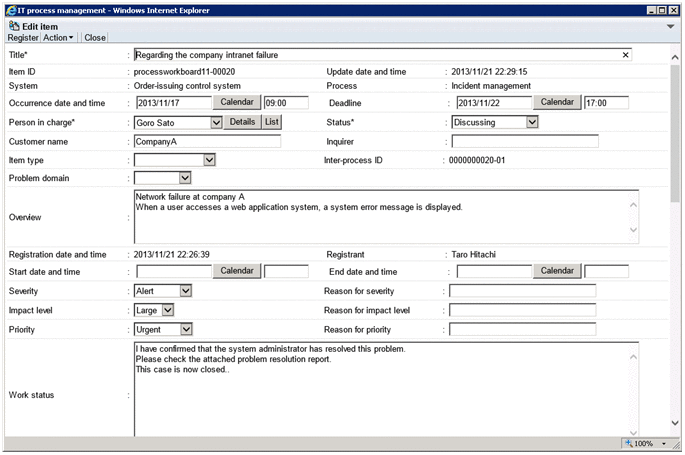The height and width of the screenshot is (455, 685).
Task: Click the List button beside Details
Action: coord(272,122)
